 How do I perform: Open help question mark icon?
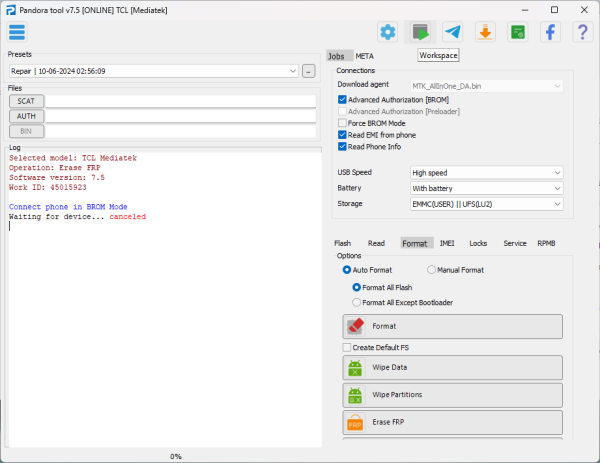(583, 32)
